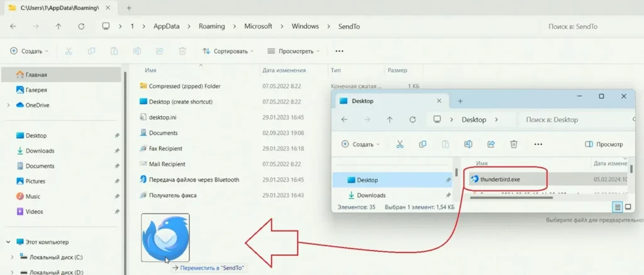Select Windows in the breadcrumb path
Viewport: 644px width, 275px height.
click(305, 26)
